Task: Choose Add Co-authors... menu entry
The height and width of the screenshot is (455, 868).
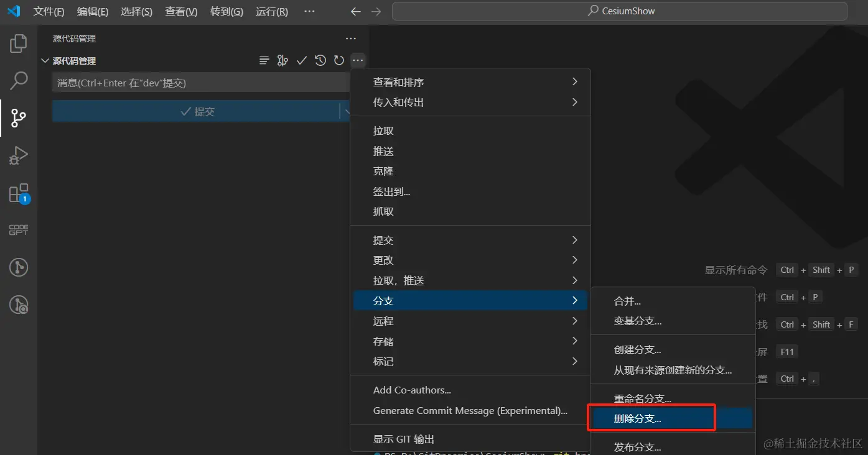Action: pos(470,390)
